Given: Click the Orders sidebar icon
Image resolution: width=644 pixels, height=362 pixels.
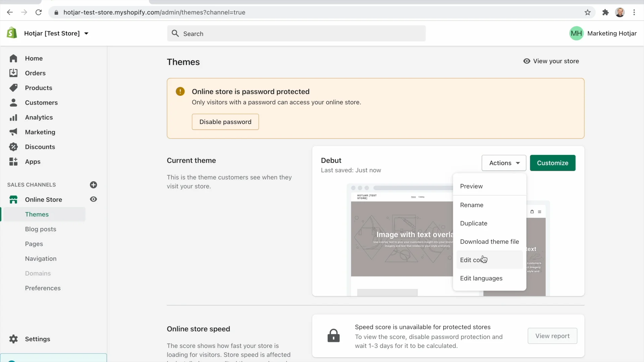Looking at the screenshot, I should [13, 73].
